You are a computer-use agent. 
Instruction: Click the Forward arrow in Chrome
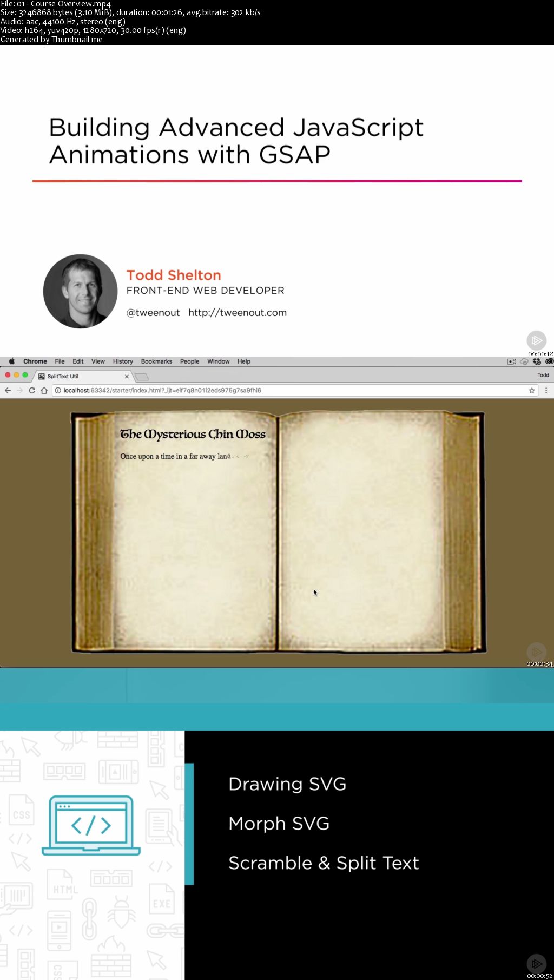(19, 390)
